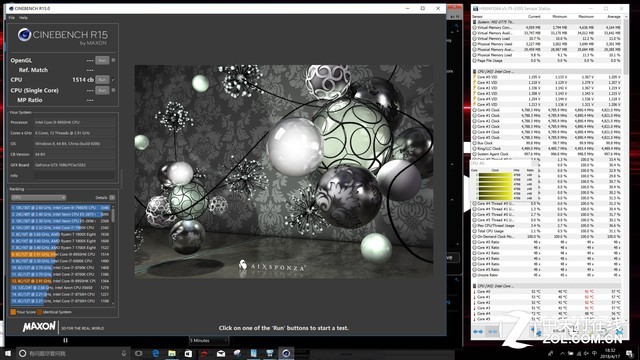The width and height of the screenshot is (640, 360).
Task: Select Physical Memory Used row in HWiNFO
Action: tap(547, 44)
